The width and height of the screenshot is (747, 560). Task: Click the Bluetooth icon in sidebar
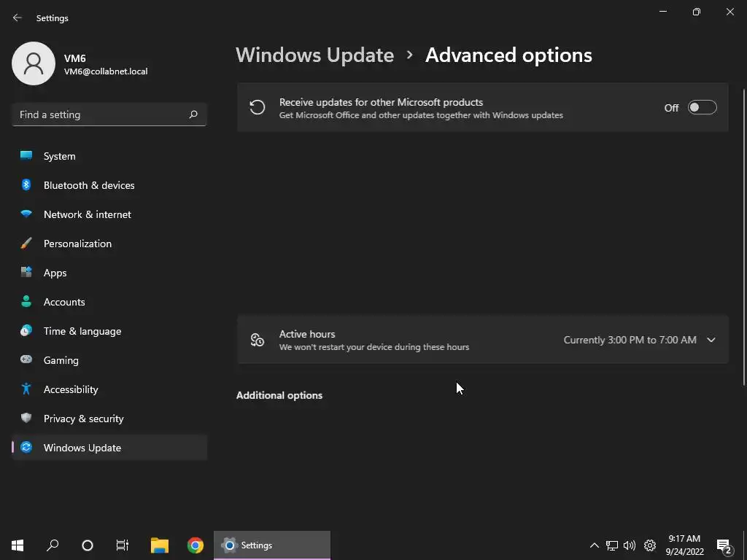coord(26,184)
